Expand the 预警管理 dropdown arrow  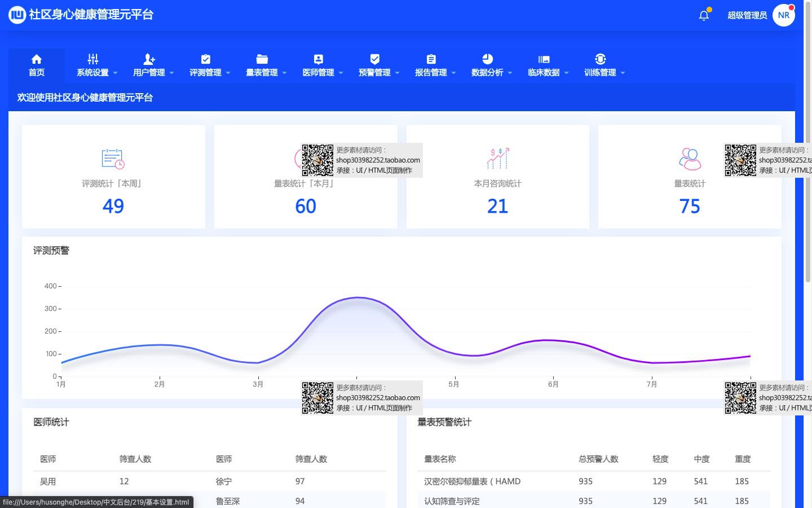pos(398,73)
